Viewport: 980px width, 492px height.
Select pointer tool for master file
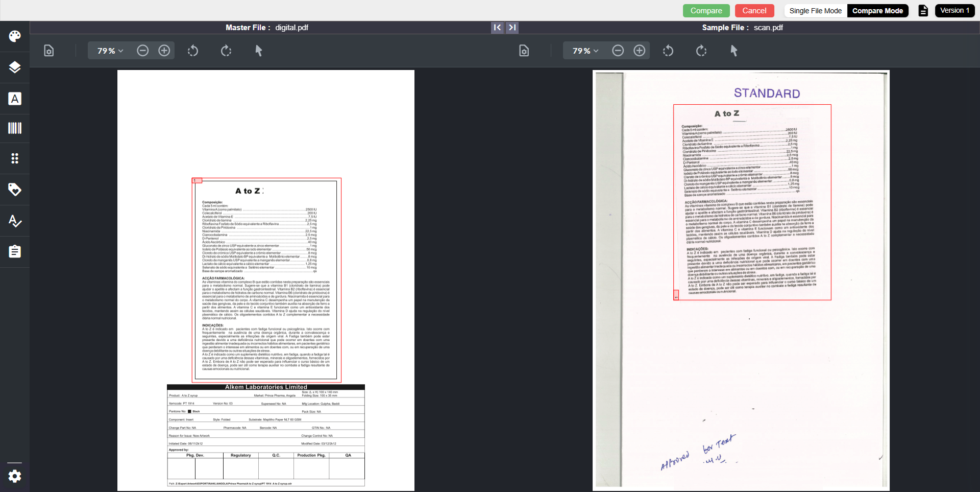tap(259, 51)
